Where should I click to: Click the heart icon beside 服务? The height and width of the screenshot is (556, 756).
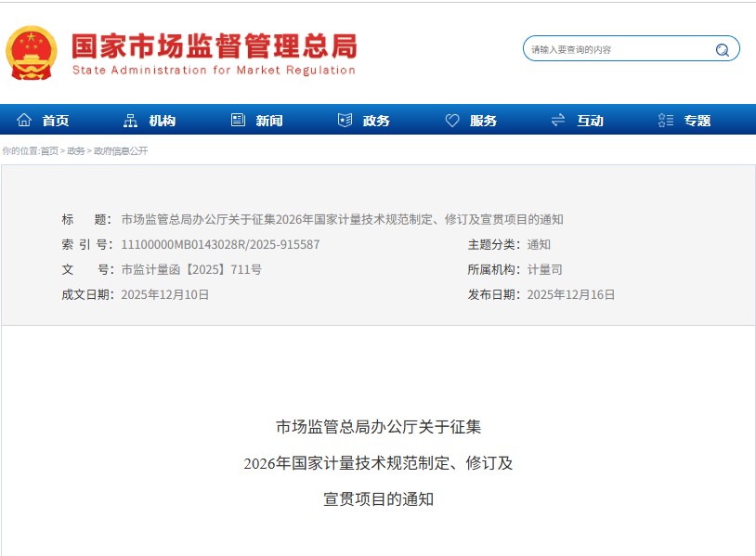(x=452, y=121)
